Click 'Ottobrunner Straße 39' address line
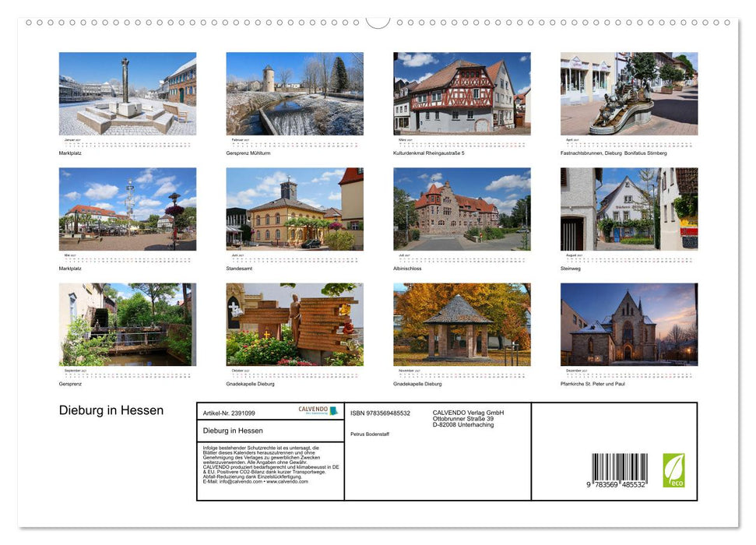Viewport: 756px width, 545px height. point(462,419)
